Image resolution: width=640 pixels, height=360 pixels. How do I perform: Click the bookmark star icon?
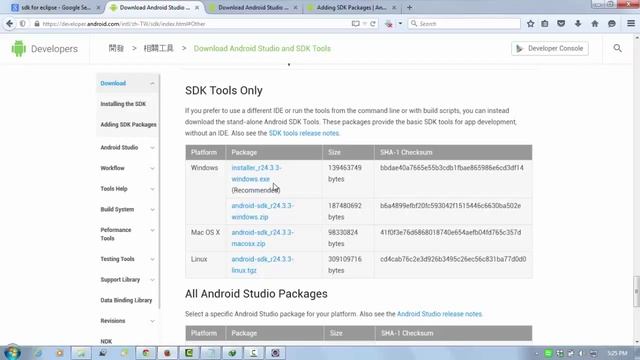[530, 24]
